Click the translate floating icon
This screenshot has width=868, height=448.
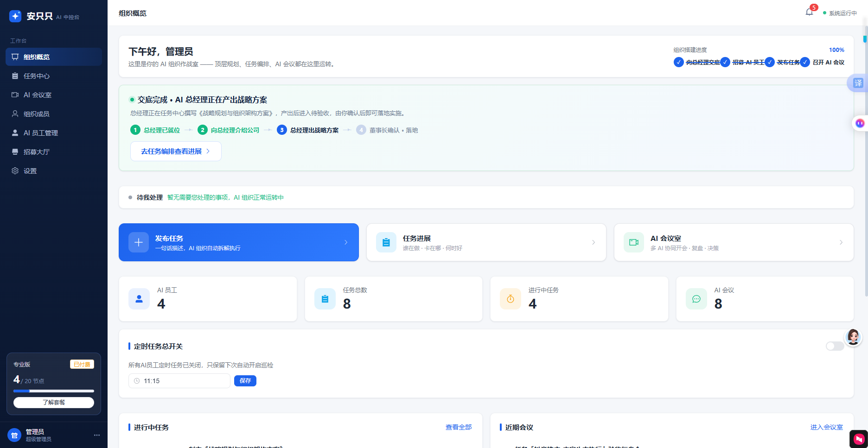point(858,83)
